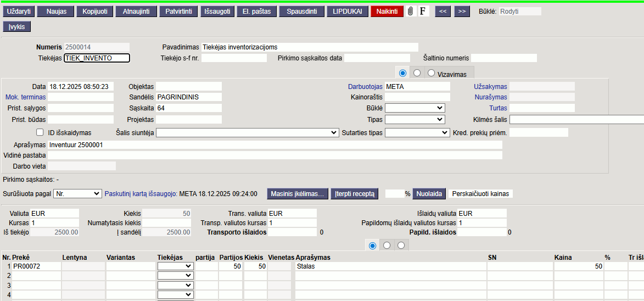The image size is (644, 301).
Task: Open the Būklė dropdown
Action: point(415,108)
